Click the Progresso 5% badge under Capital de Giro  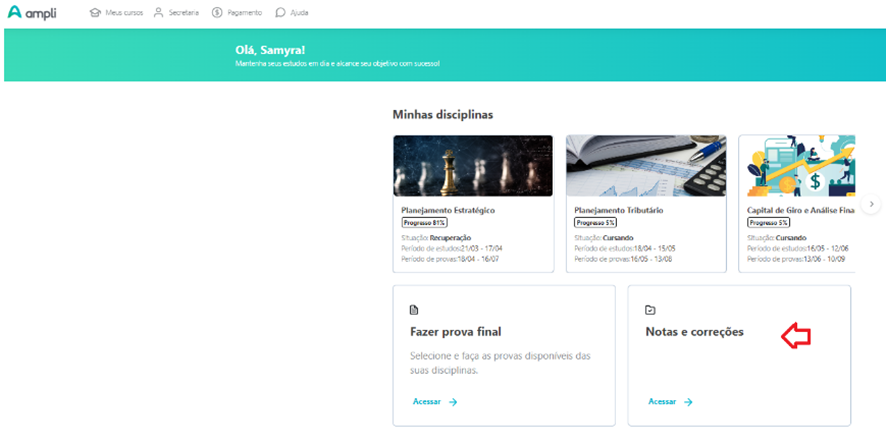768,223
